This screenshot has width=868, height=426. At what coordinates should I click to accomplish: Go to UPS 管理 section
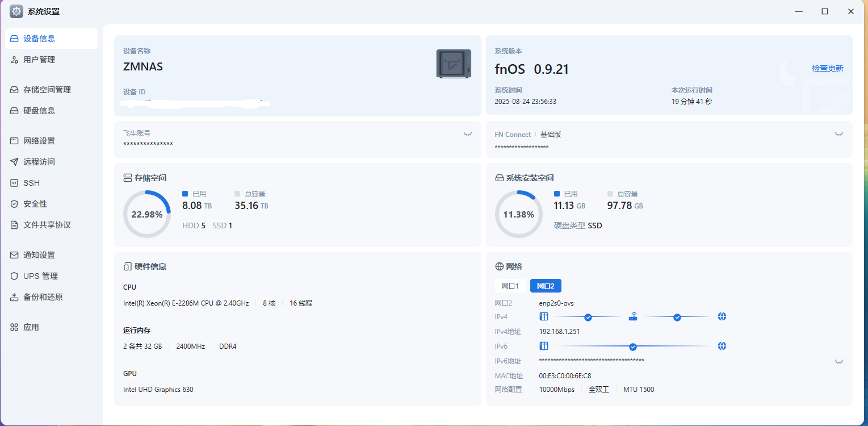tap(40, 276)
